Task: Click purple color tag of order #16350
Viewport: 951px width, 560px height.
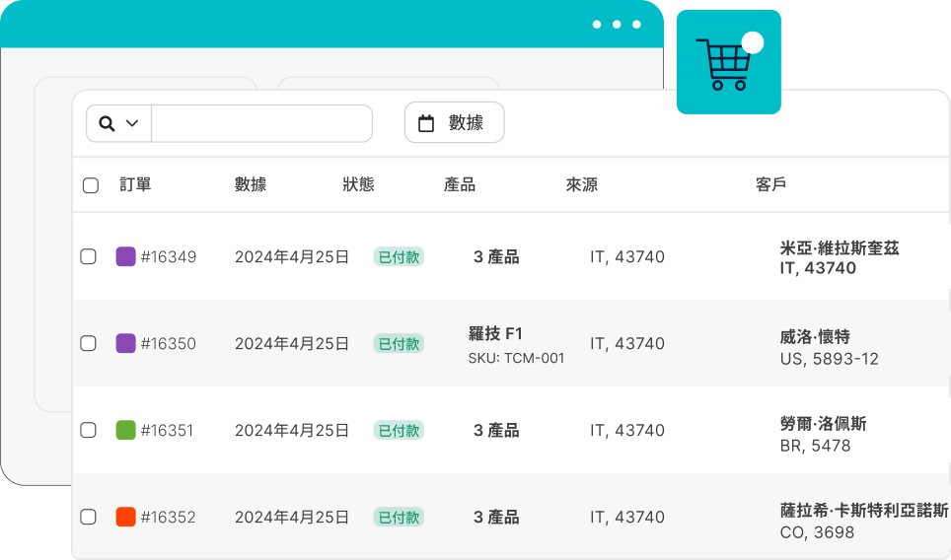Action: [x=125, y=343]
